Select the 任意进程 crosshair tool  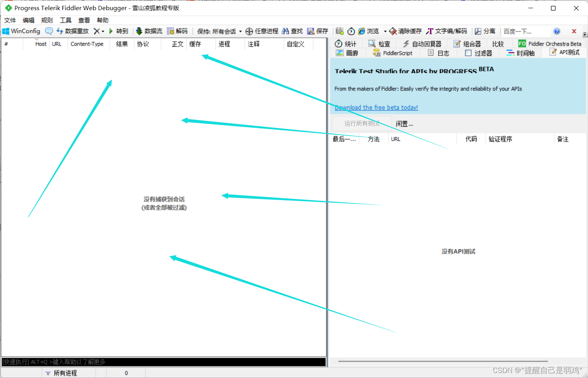click(262, 31)
